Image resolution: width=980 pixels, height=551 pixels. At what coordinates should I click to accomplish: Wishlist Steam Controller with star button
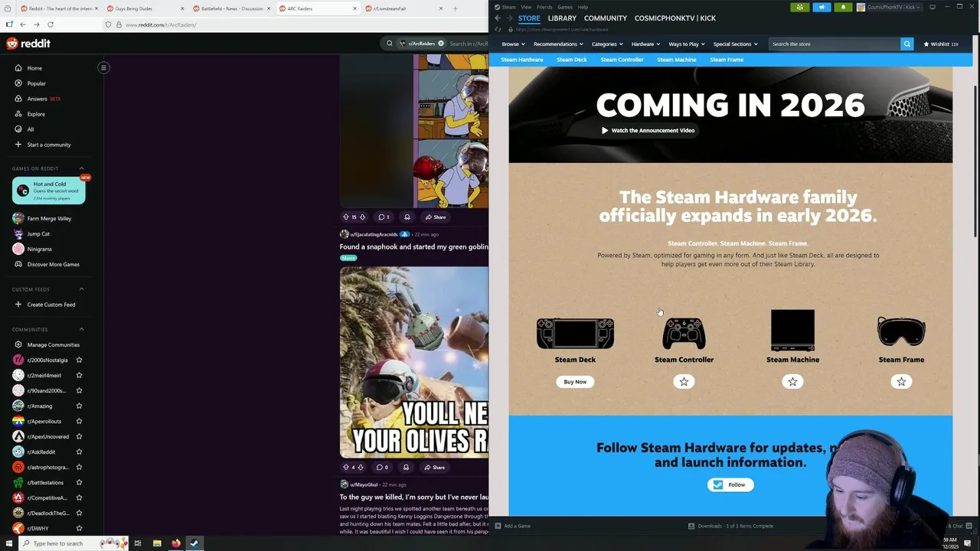click(x=684, y=381)
